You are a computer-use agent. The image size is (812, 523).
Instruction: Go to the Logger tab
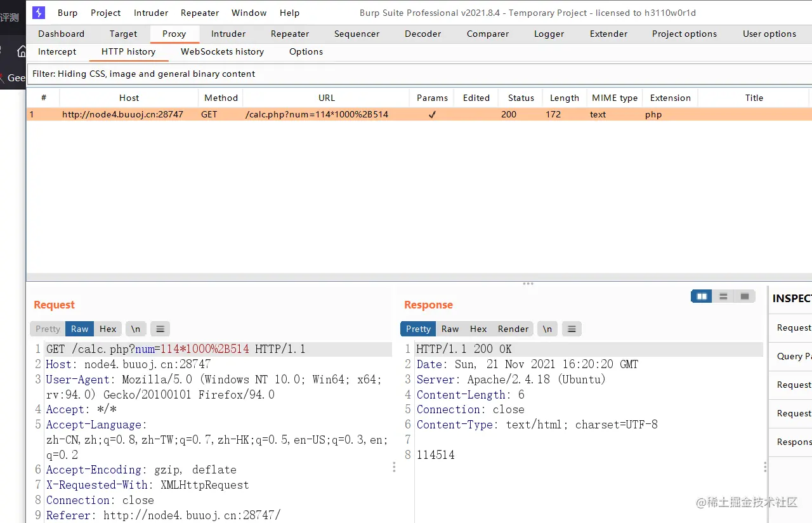549,34
